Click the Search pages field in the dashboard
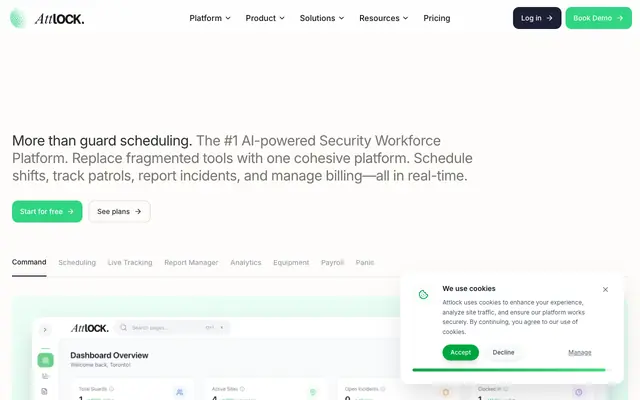Viewport: 640px width, 400px height. click(173, 327)
